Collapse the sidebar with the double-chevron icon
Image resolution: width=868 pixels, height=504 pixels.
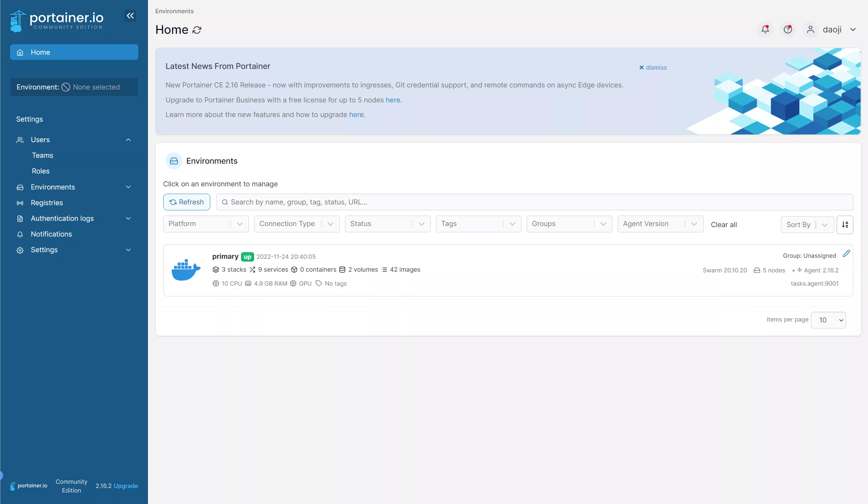click(130, 16)
